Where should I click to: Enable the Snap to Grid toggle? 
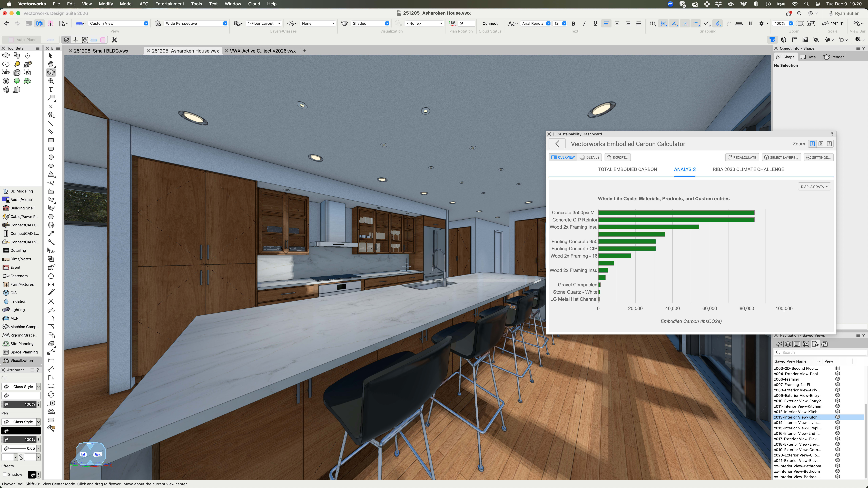pyautogui.click(x=653, y=23)
